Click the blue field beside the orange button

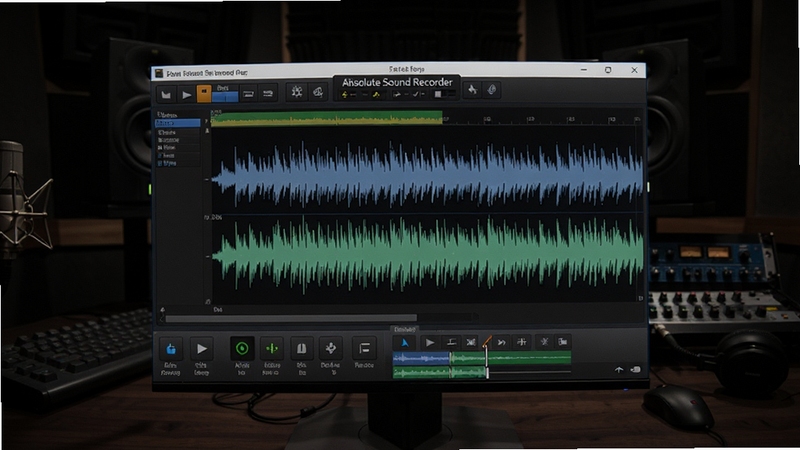(225, 96)
